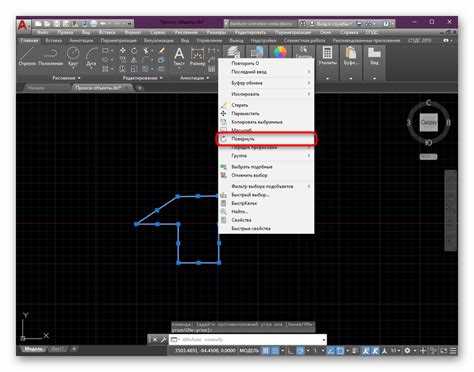Toggle snap mode in status bar
The image size is (474, 372).
(275, 351)
